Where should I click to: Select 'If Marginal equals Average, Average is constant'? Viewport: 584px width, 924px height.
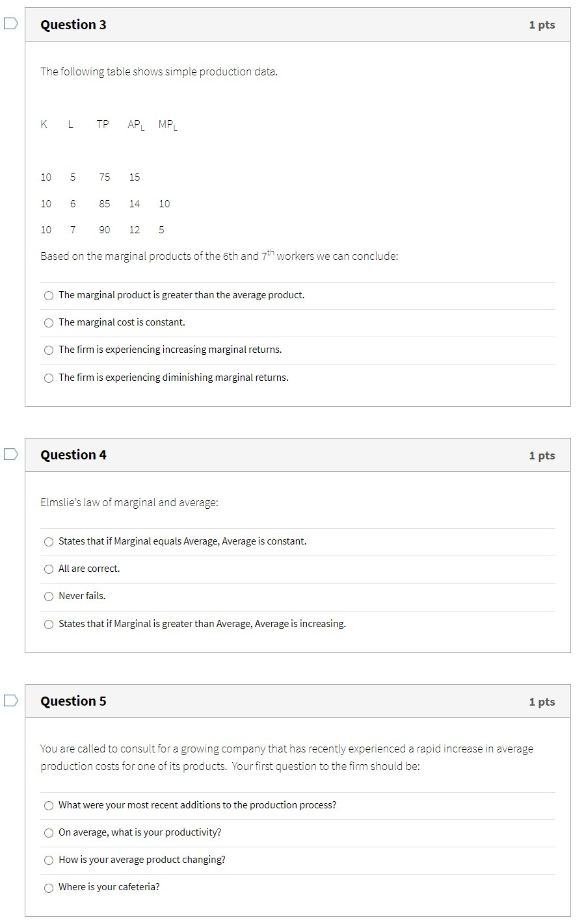(x=49, y=541)
